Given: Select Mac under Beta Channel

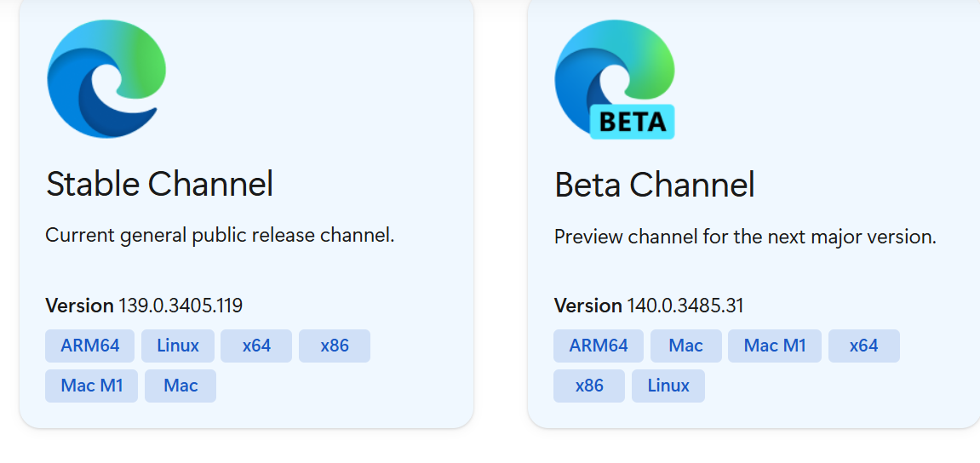Looking at the screenshot, I should click(x=685, y=346).
